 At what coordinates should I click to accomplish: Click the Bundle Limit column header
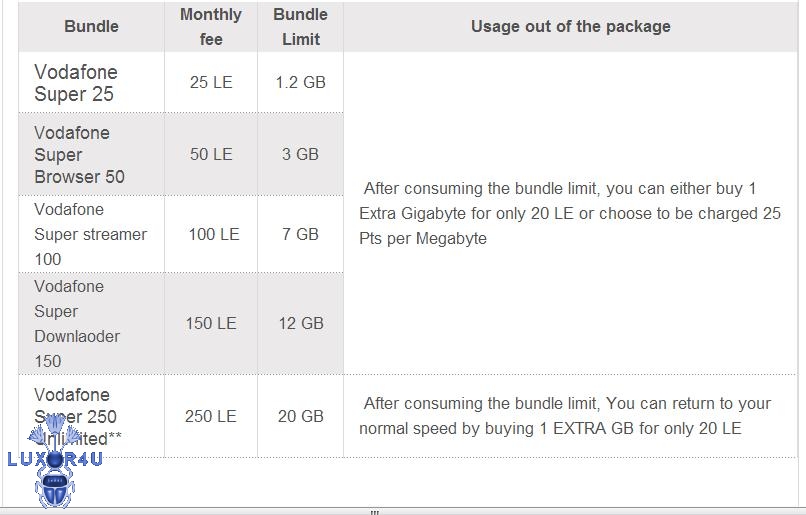pos(300,27)
